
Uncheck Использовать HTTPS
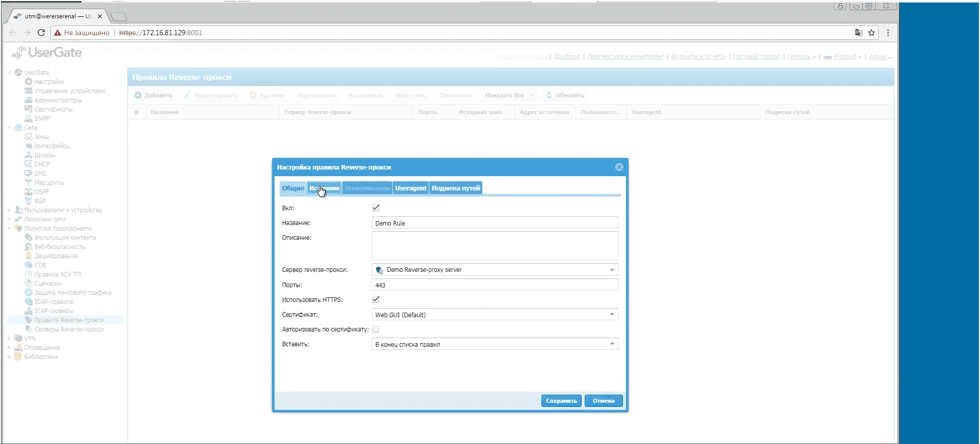click(376, 299)
